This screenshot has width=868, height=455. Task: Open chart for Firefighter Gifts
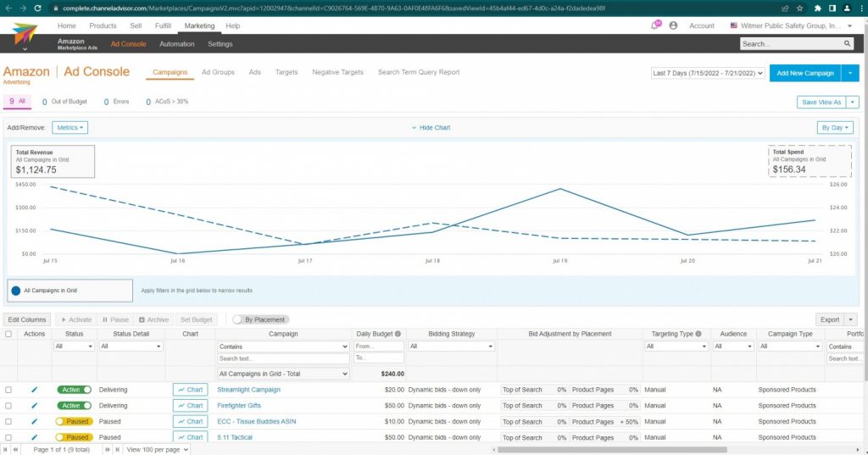click(191, 406)
